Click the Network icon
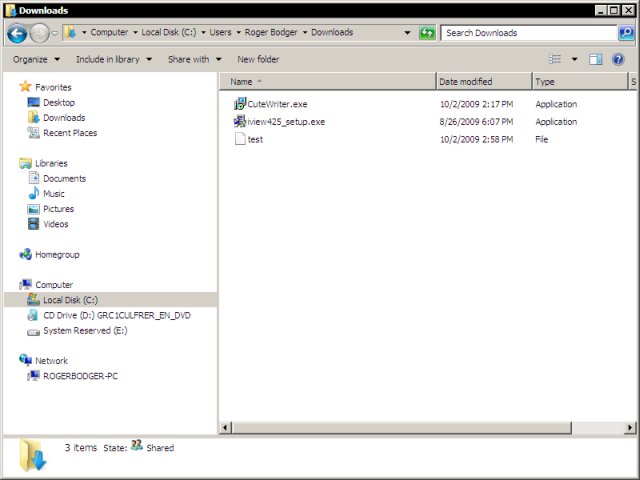Image resolution: width=640 pixels, height=480 pixels. [x=25, y=360]
